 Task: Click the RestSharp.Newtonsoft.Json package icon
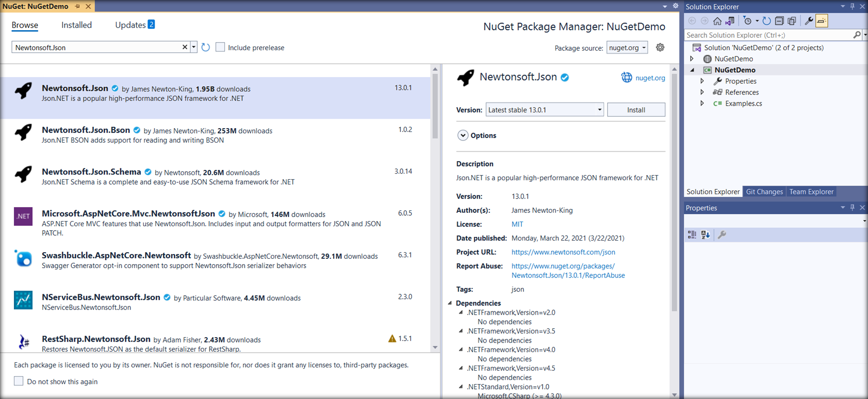(x=23, y=342)
